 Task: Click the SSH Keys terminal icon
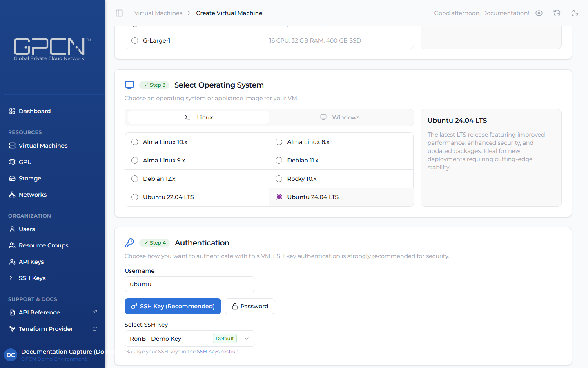pyautogui.click(x=12, y=278)
